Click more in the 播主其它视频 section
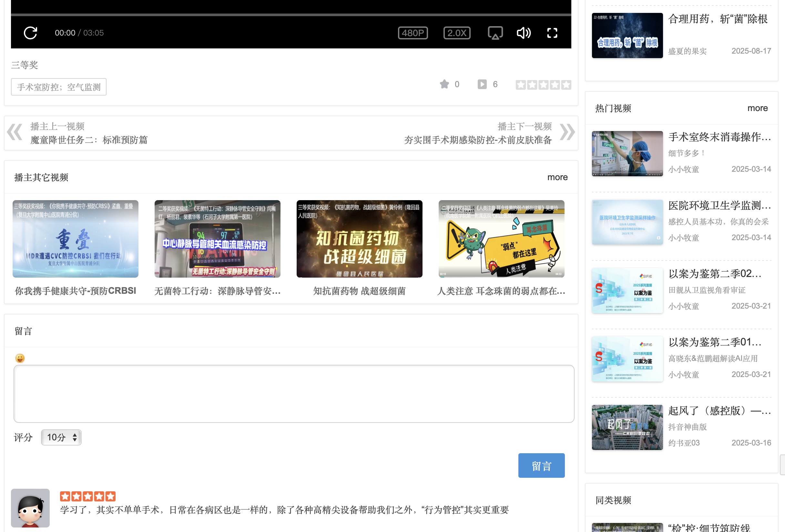785x532 pixels. [557, 177]
